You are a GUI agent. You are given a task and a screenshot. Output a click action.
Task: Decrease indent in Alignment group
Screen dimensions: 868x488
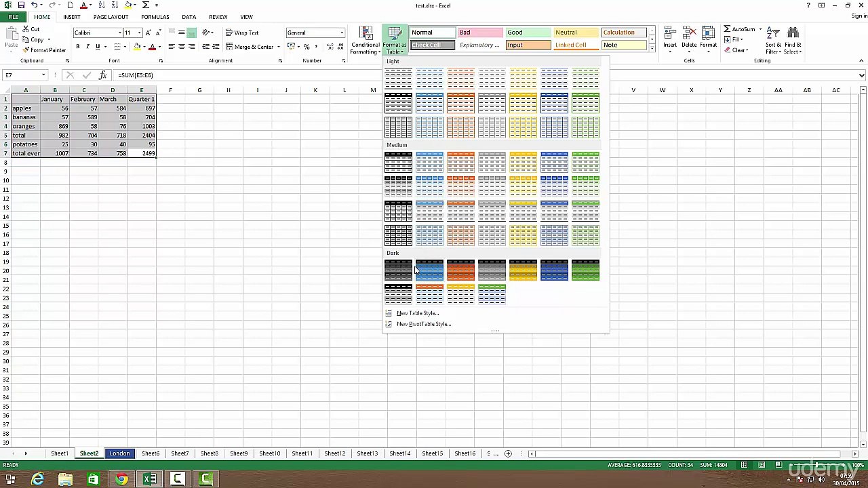pos(206,47)
